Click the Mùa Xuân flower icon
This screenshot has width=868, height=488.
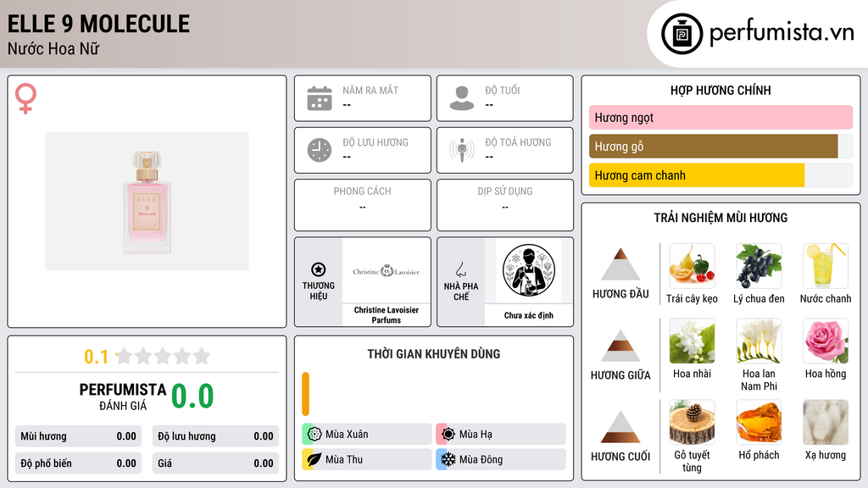[x=314, y=434]
